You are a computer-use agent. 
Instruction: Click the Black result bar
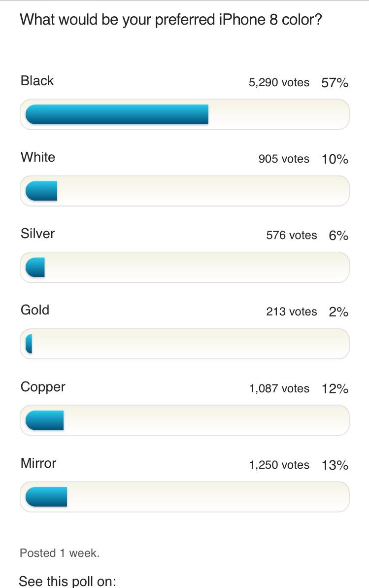click(117, 114)
